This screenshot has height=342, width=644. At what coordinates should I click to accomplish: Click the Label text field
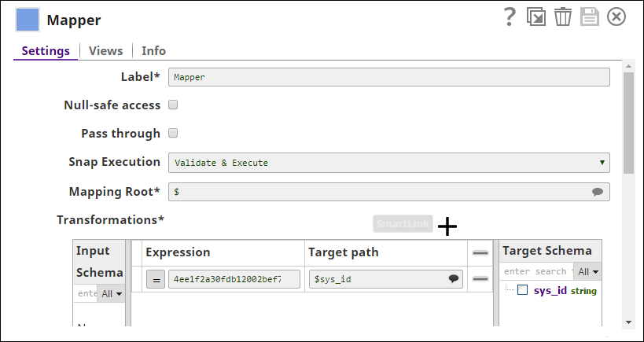389,77
